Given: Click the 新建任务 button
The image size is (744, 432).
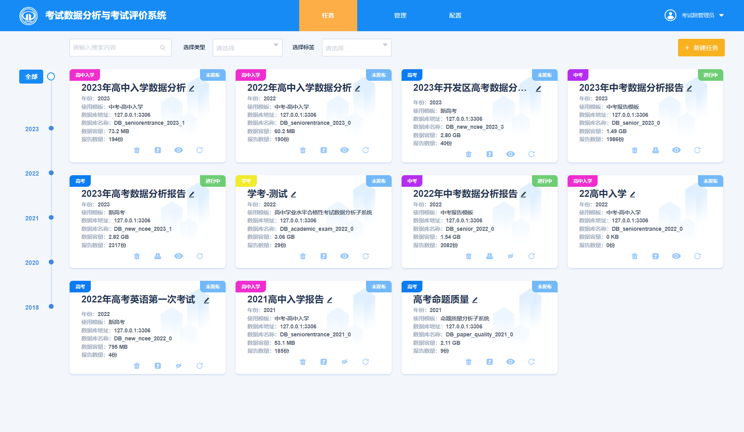Looking at the screenshot, I should coord(701,48).
